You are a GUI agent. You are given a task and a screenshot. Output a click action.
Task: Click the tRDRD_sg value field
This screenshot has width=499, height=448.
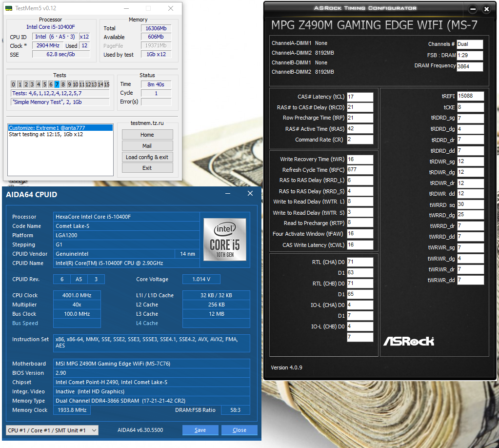[x=470, y=118]
